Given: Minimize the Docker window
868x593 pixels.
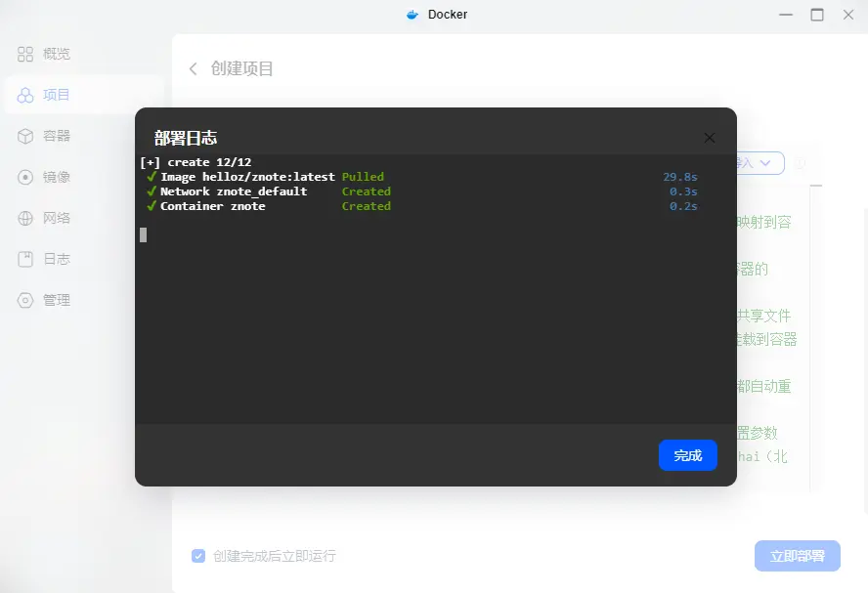Looking at the screenshot, I should (x=786, y=15).
